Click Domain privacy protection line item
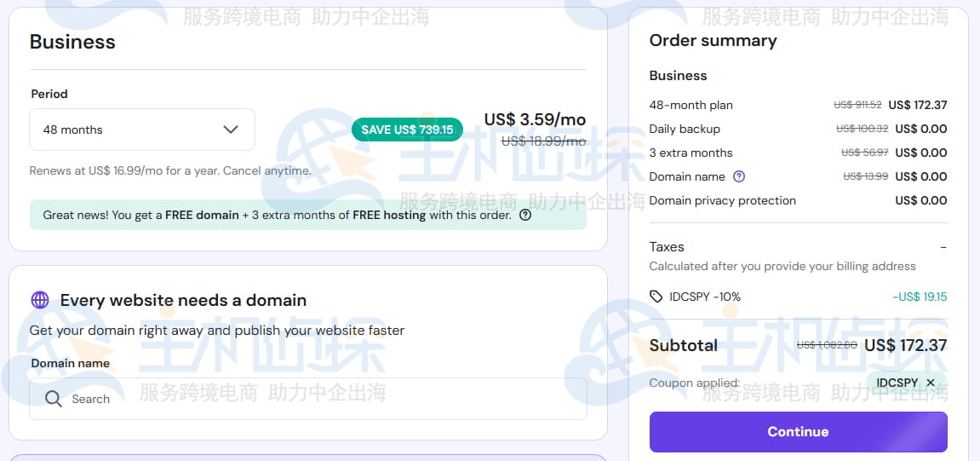The height and width of the screenshot is (461, 980). (x=722, y=200)
